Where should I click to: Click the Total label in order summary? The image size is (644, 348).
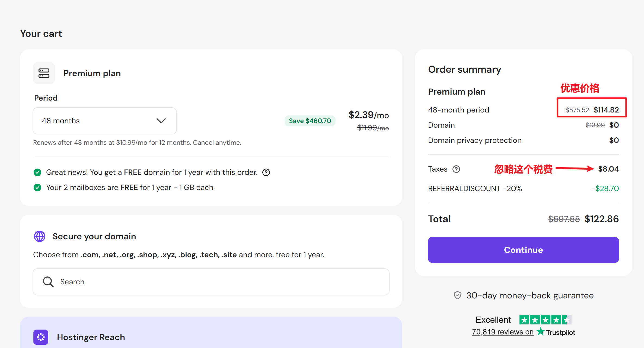click(439, 219)
